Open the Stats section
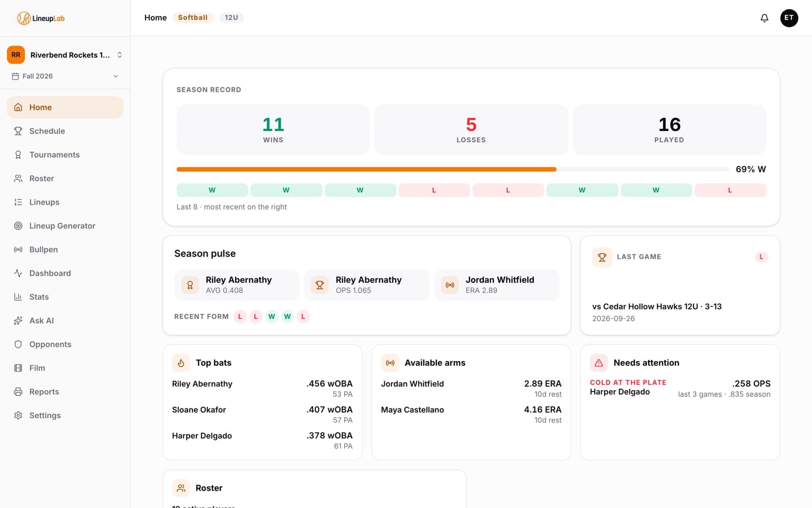812x508 pixels. pyautogui.click(x=65, y=297)
